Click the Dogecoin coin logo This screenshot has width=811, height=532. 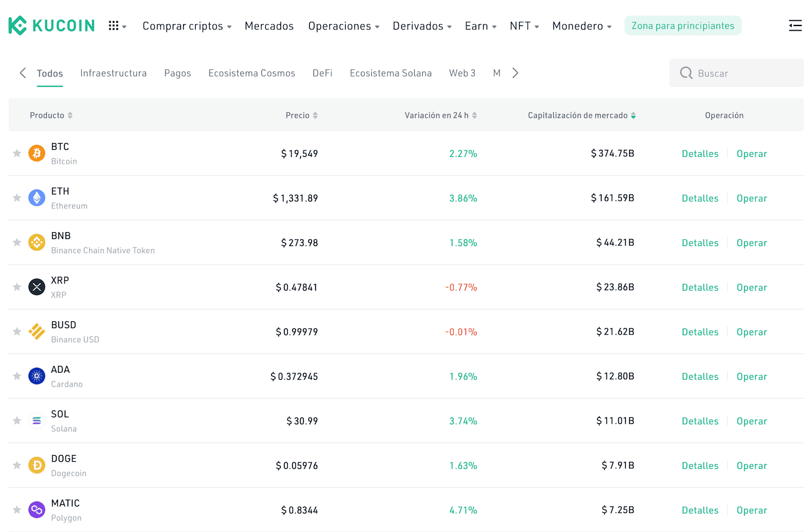point(36,465)
